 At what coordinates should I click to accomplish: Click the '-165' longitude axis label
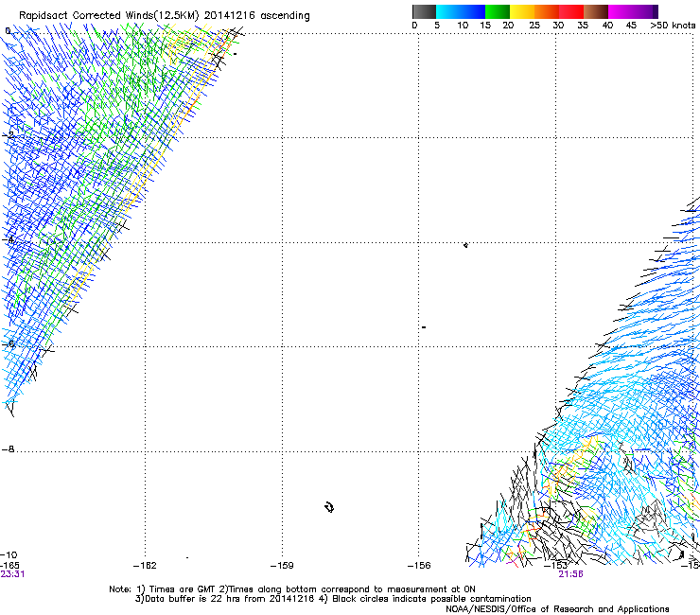pyautogui.click(x=9, y=566)
